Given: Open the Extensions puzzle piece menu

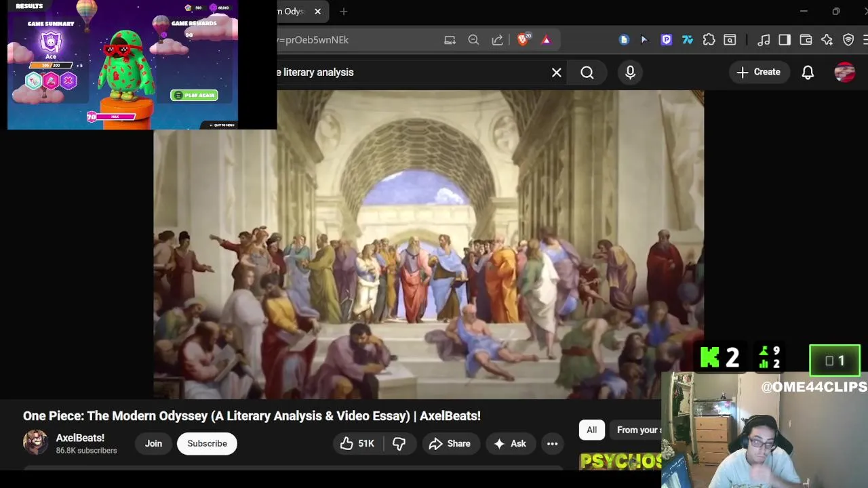Looking at the screenshot, I should (709, 40).
